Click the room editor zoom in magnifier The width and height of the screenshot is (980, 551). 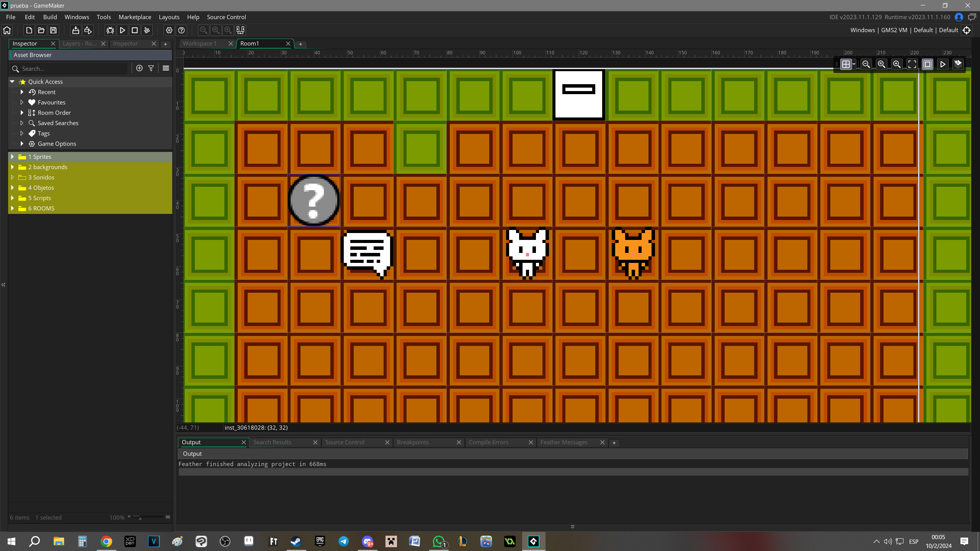pos(897,64)
